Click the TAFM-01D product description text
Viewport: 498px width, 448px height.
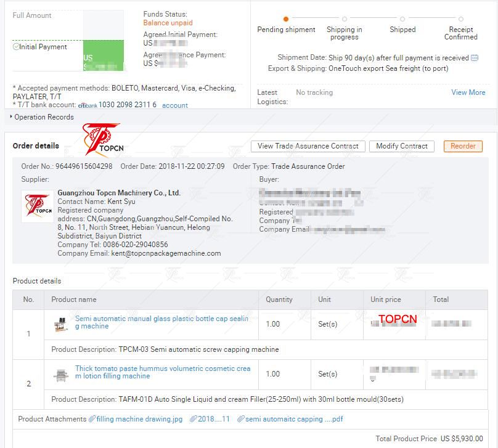tap(261, 399)
